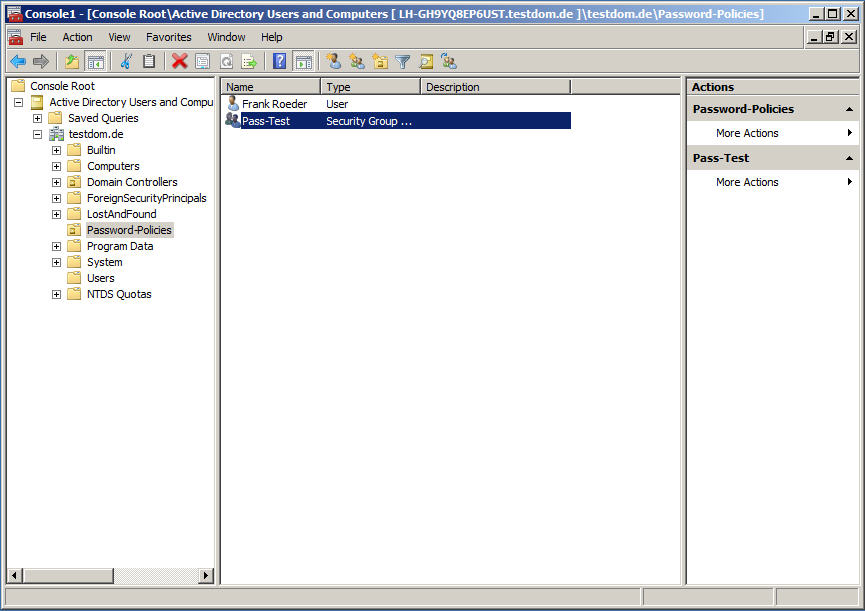Toggle the Show/Hide Action Pane icon

[303, 61]
